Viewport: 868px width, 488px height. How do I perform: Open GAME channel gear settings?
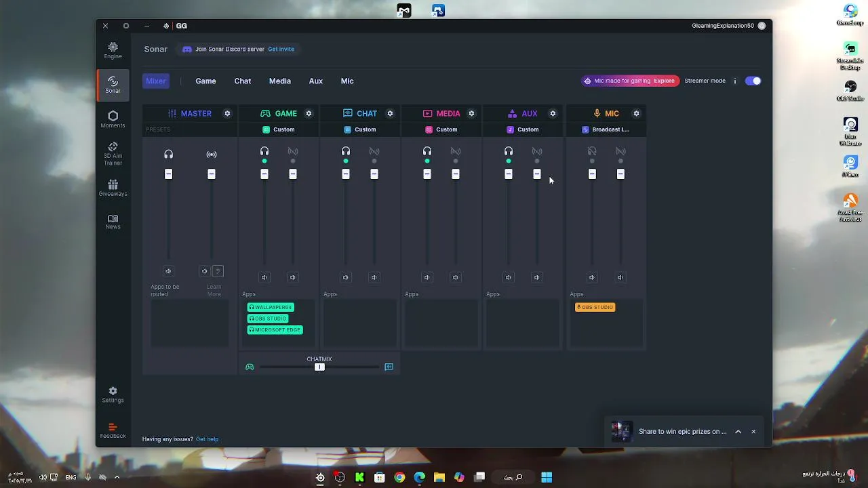click(309, 113)
